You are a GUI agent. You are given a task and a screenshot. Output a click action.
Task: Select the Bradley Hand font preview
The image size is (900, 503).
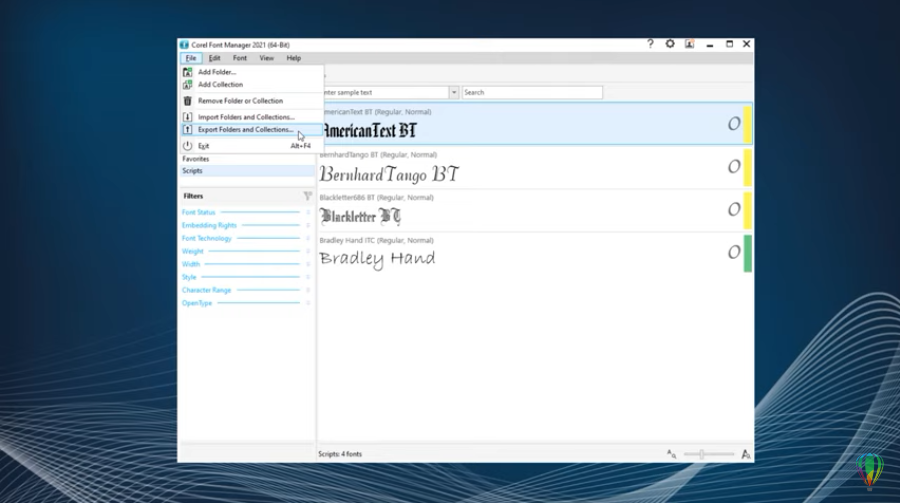(377, 259)
